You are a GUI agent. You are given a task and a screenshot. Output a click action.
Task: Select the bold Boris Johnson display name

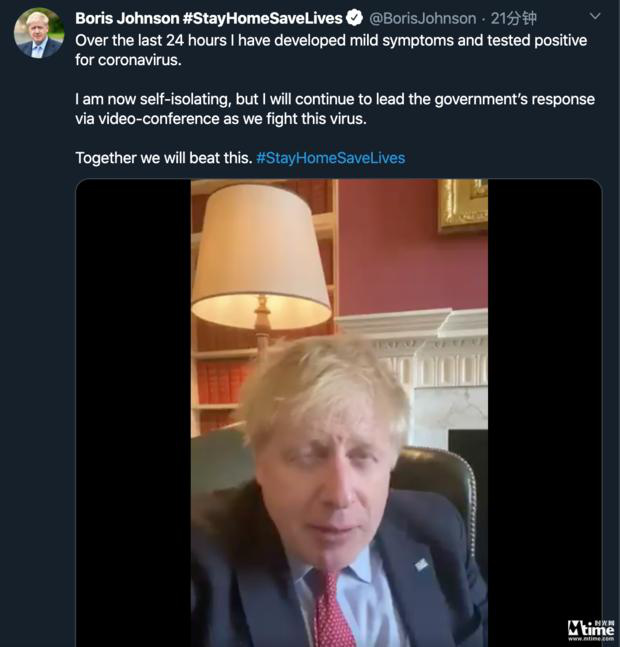pos(127,19)
